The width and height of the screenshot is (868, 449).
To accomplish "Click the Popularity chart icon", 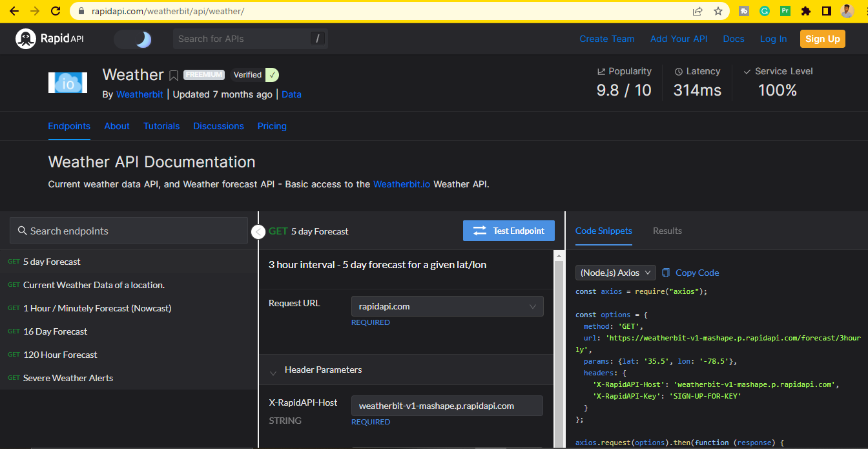I will pos(601,72).
